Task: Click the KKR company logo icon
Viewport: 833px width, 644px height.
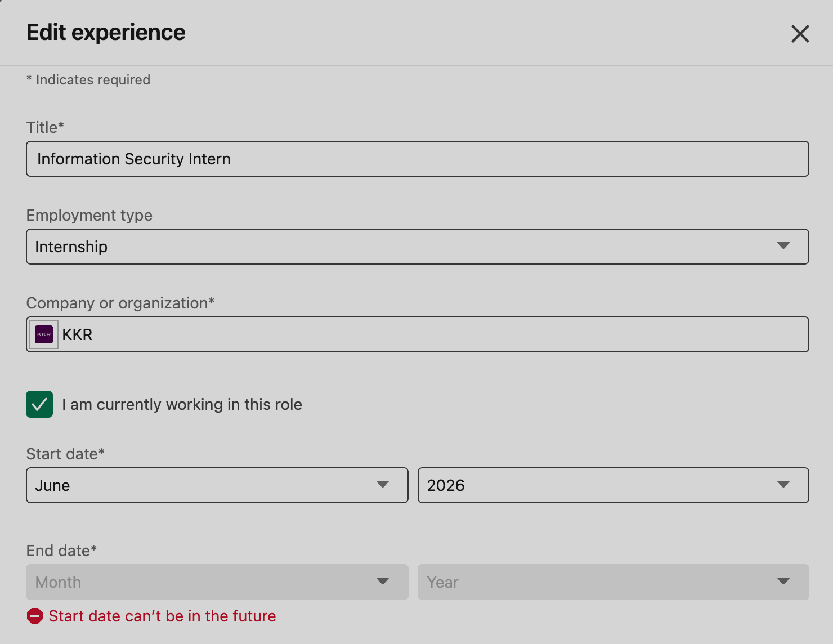Action: [x=43, y=334]
